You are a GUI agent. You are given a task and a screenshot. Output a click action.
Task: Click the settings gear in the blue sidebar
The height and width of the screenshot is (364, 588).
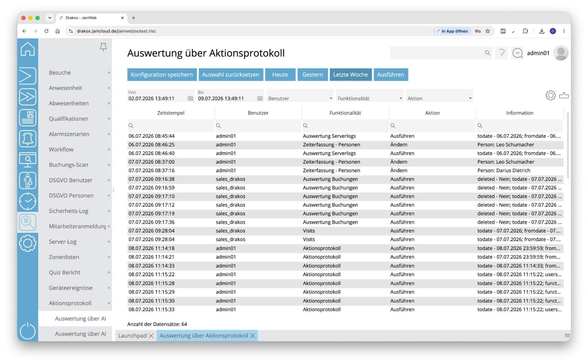pyautogui.click(x=28, y=243)
